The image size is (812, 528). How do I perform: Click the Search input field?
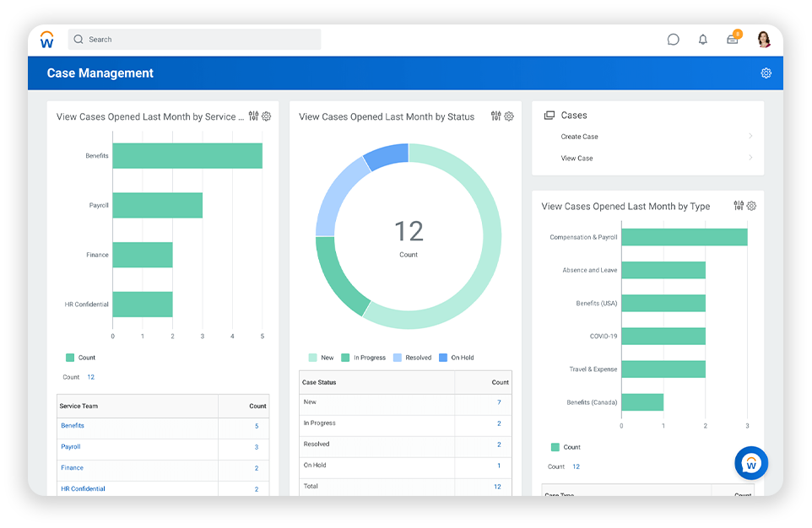[194, 40]
